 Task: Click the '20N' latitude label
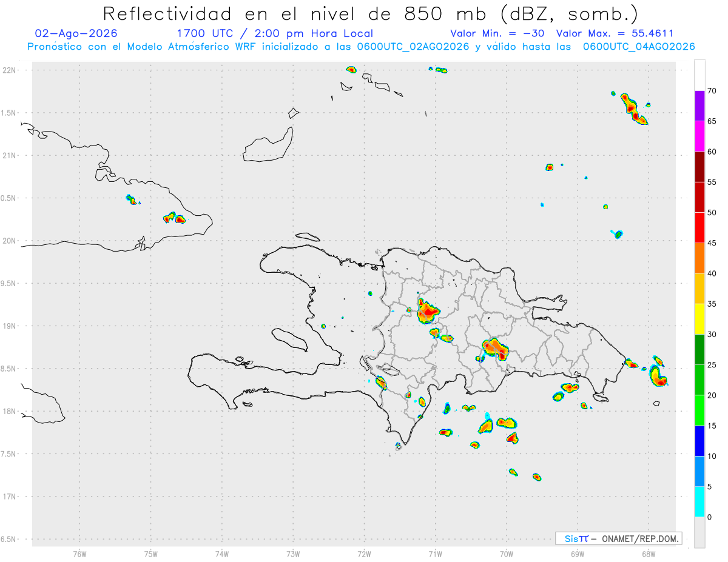tap(10, 241)
